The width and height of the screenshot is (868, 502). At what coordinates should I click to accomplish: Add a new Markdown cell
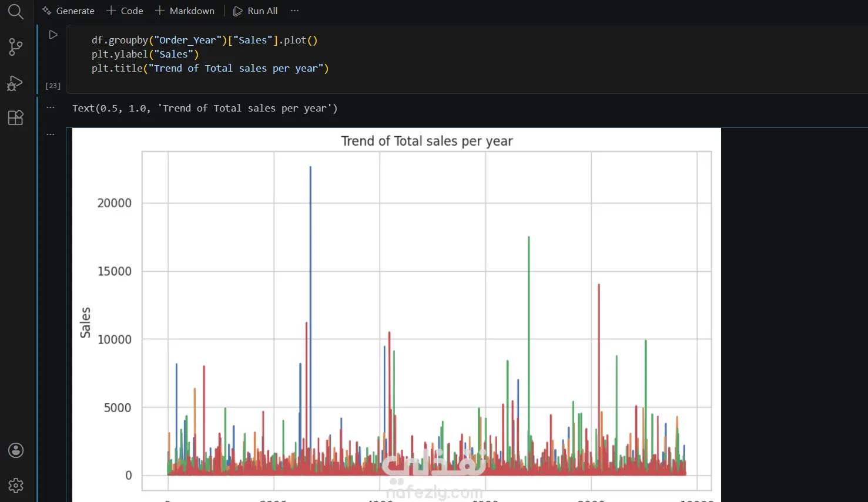pyautogui.click(x=185, y=11)
